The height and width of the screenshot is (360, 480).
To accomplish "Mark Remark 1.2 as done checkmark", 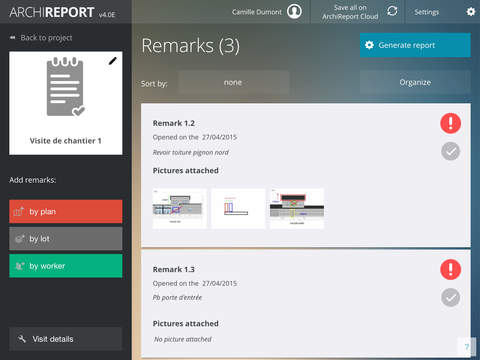I will 451,151.
